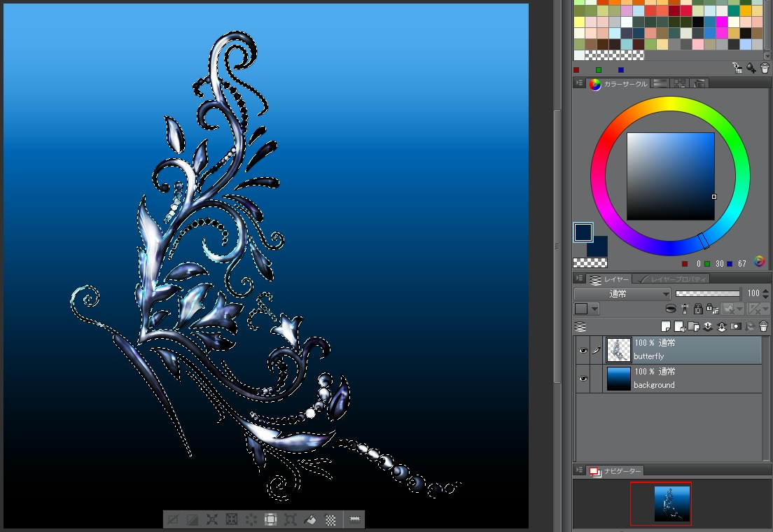Click the New layer folder icon

click(x=693, y=326)
